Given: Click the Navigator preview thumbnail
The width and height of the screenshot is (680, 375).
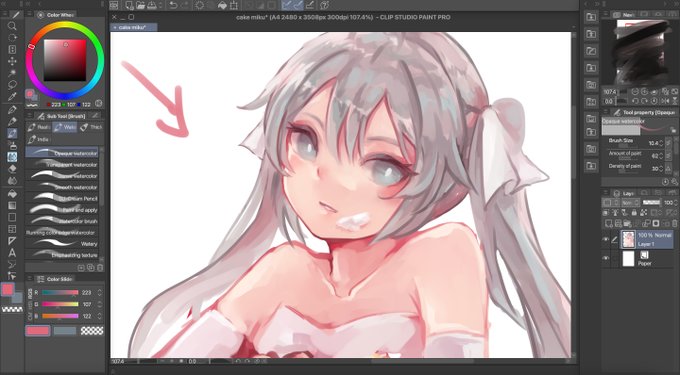Looking at the screenshot, I should pyautogui.click(x=640, y=52).
